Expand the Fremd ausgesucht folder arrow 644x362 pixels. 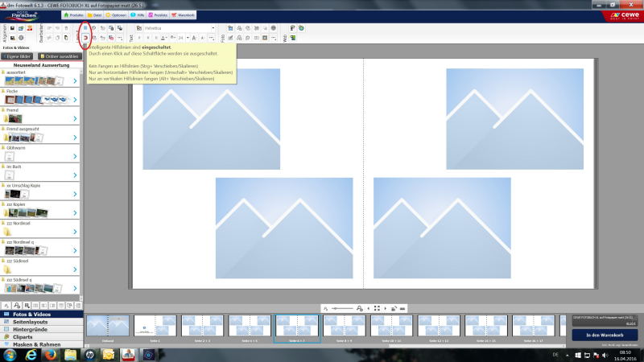(75, 138)
